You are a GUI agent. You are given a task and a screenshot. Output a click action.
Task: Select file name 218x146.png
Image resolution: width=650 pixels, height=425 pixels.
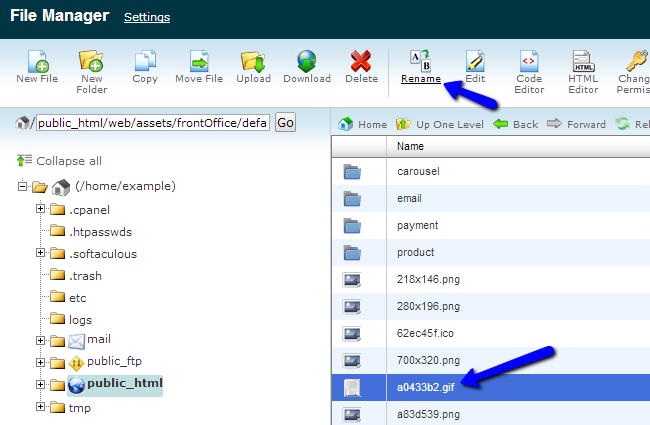[x=428, y=279]
